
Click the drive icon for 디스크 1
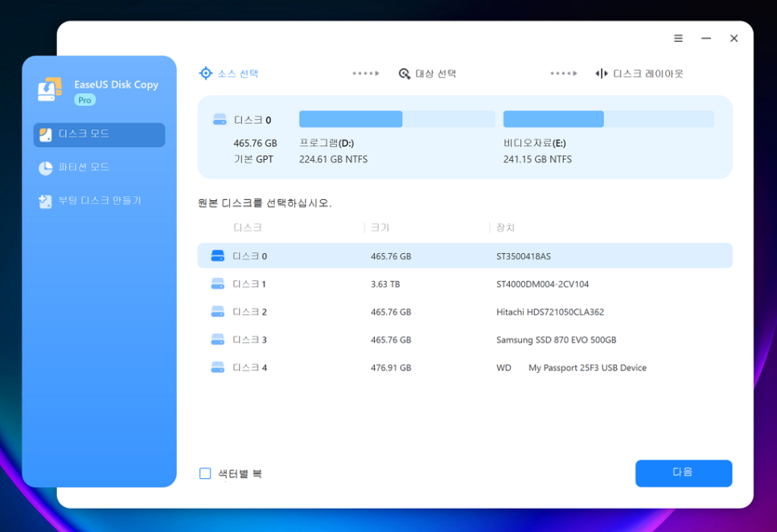(x=217, y=284)
